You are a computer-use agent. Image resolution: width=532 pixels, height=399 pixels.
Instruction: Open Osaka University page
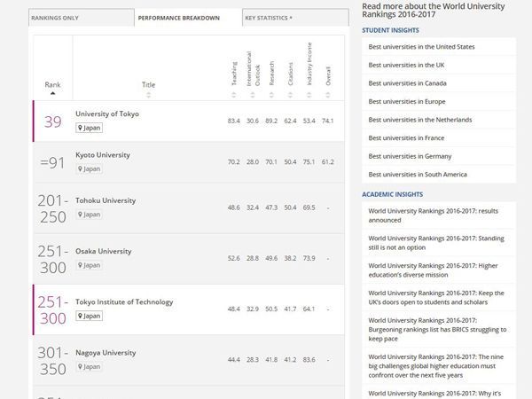point(104,252)
